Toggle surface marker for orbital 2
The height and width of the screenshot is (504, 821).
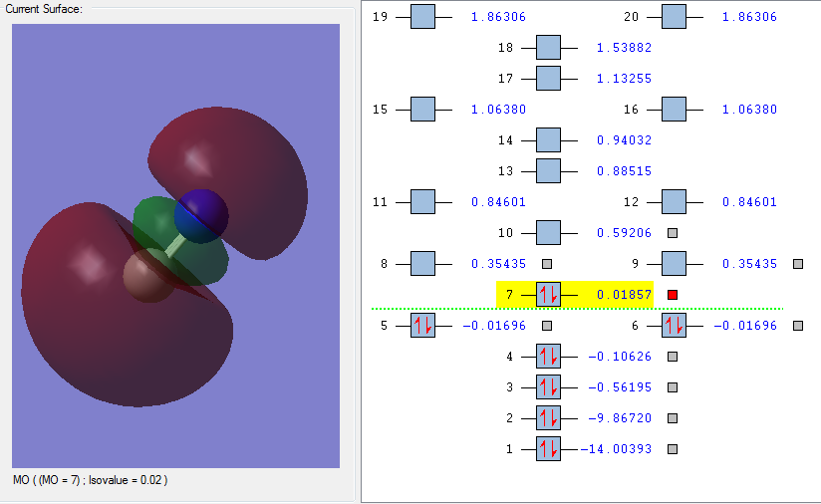click(673, 418)
